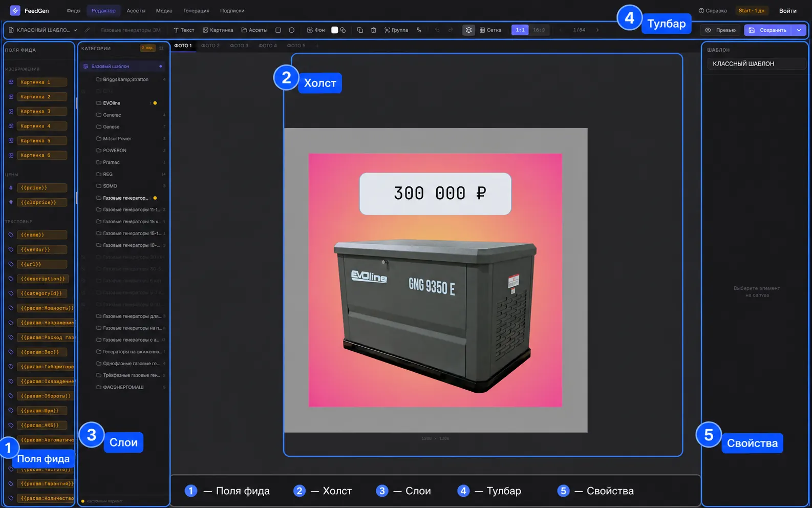Click the pencil rename template icon
This screenshot has width=812, height=508.
[x=88, y=30]
